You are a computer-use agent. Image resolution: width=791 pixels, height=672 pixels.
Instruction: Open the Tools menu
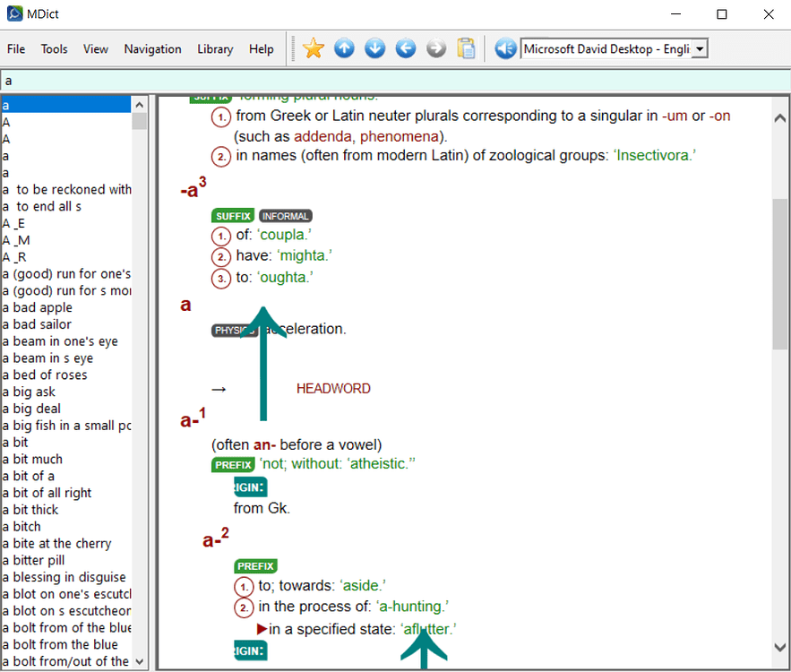[54, 49]
